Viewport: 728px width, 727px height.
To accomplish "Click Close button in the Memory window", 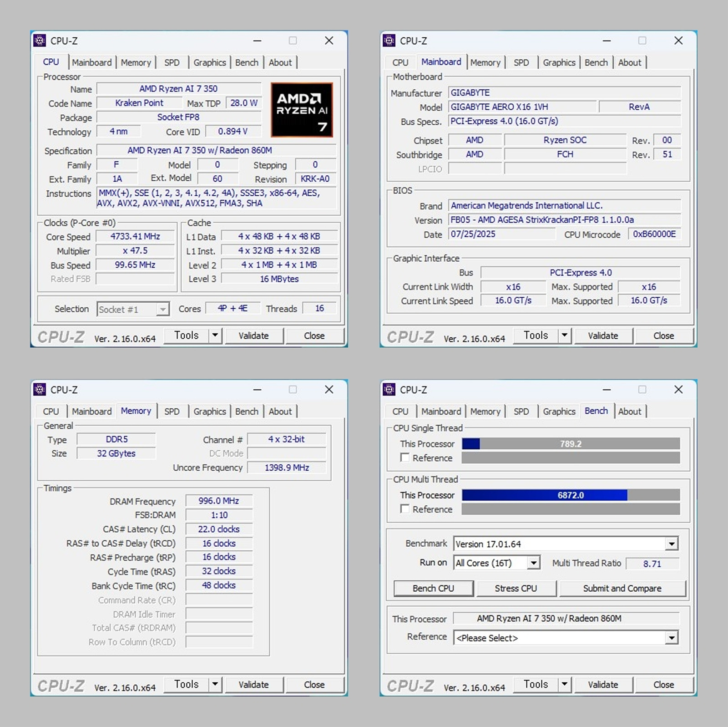I will point(314,685).
